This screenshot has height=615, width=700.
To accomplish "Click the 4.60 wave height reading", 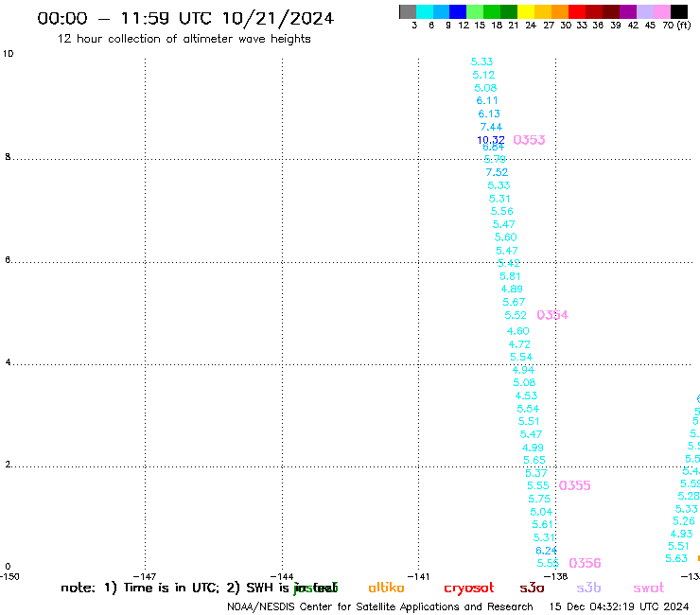I will [517, 331].
